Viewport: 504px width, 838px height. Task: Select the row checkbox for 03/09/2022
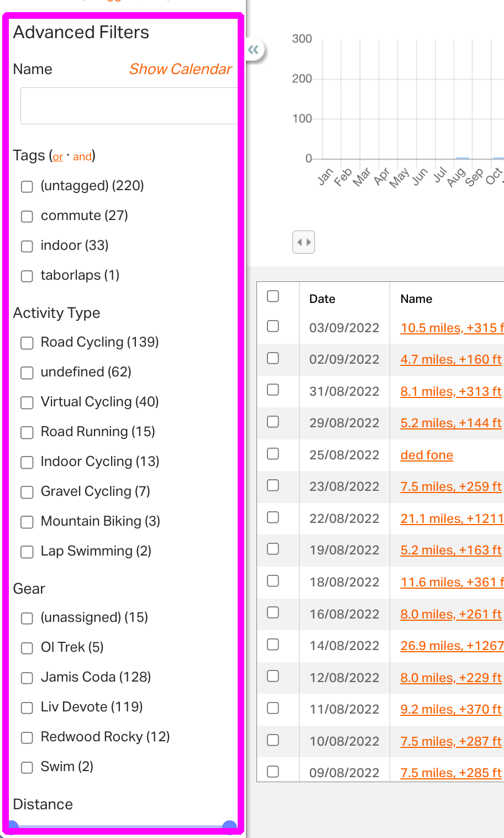pyautogui.click(x=273, y=326)
